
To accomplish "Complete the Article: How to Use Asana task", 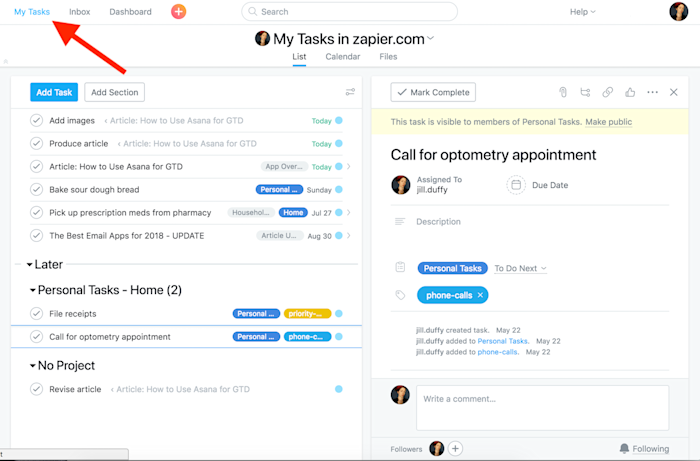I will point(37,166).
